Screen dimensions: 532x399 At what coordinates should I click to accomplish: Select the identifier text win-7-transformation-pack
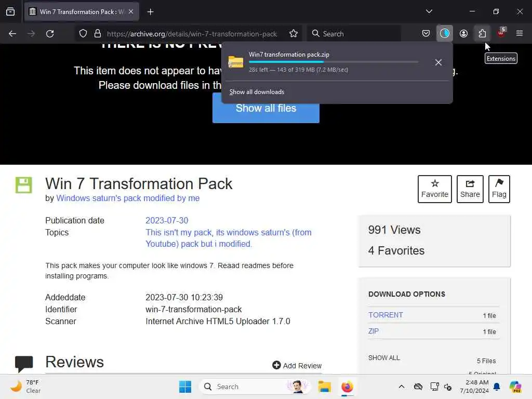pos(193,310)
